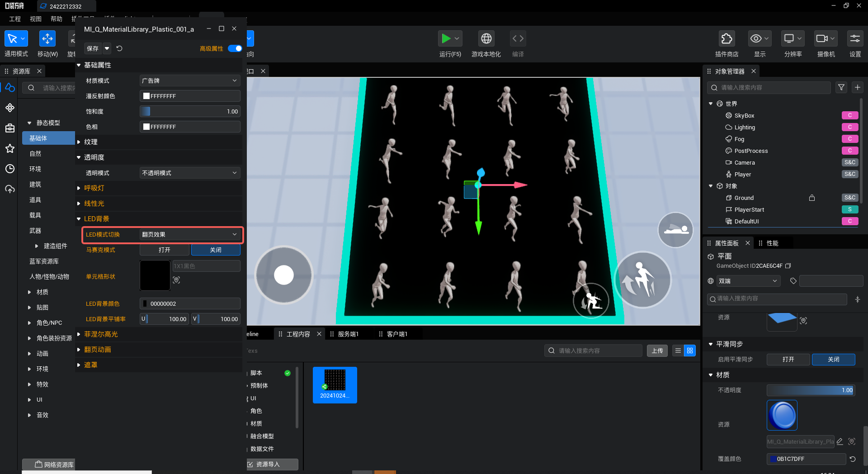Click the jump action button in viewport

[x=642, y=280]
